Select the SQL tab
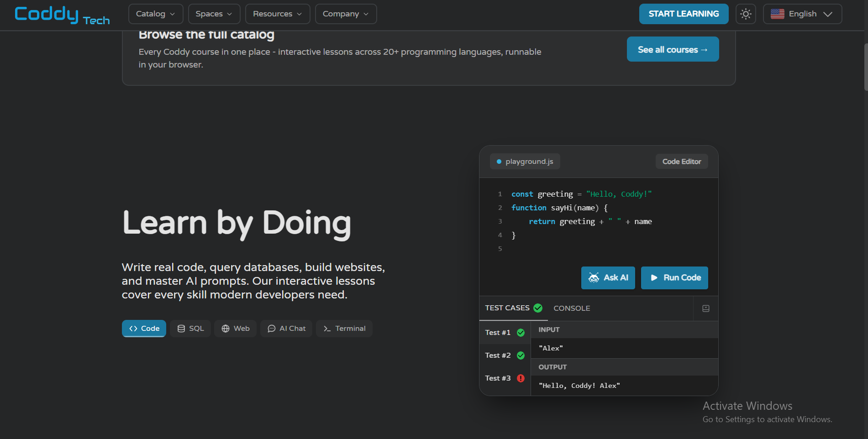The image size is (868, 439). [190, 329]
